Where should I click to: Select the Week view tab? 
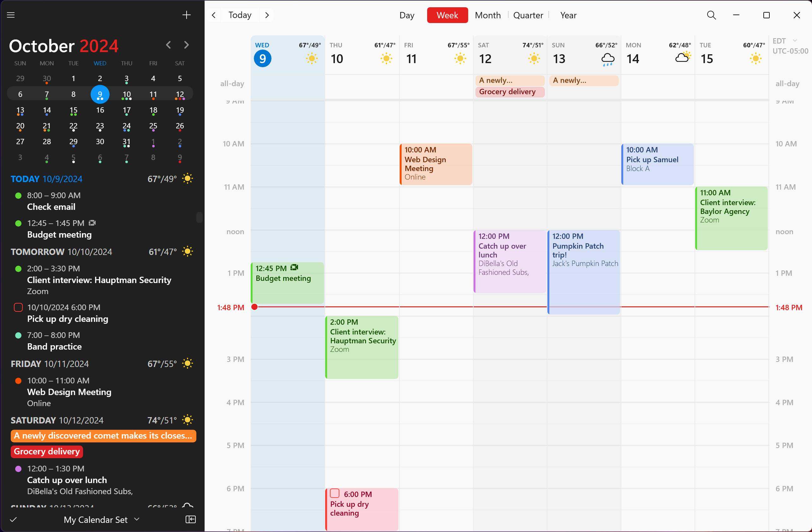[x=447, y=15]
